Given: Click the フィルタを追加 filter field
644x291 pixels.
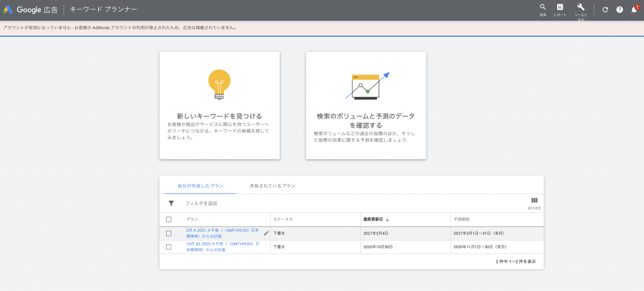Looking at the screenshot, I should (x=201, y=203).
